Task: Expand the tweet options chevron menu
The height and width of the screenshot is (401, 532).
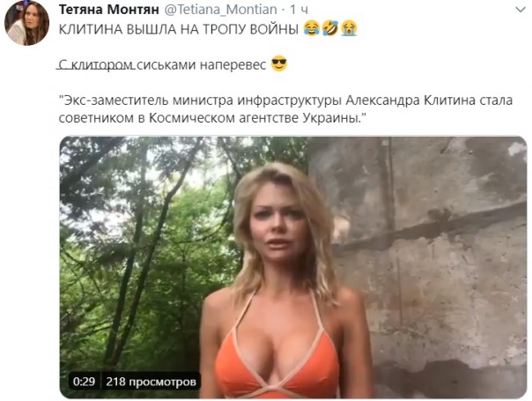Action: 521,10
